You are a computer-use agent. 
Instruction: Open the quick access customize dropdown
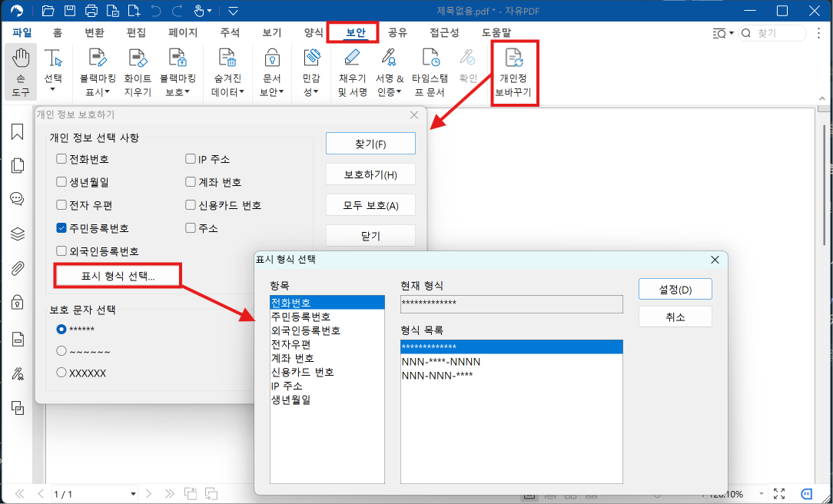[x=233, y=12]
